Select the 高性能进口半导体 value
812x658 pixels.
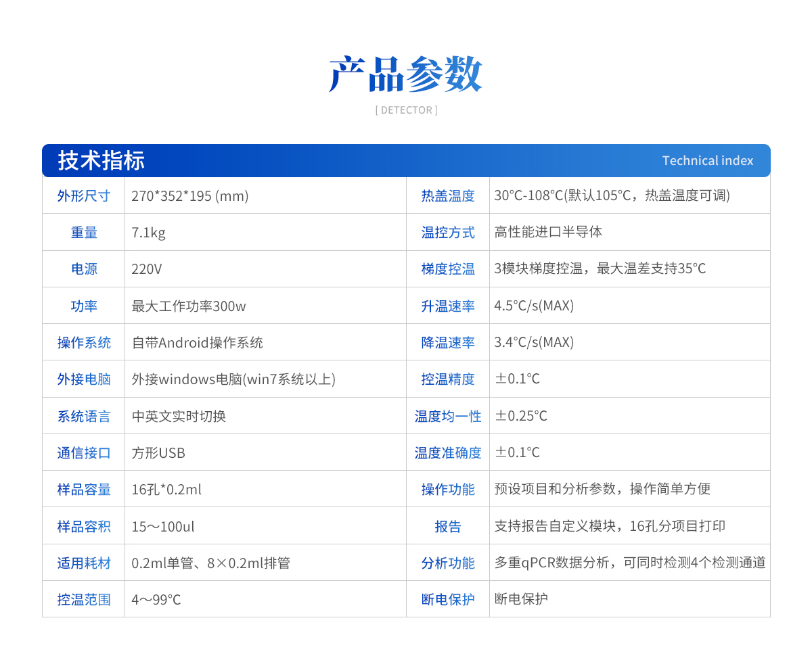[x=548, y=233]
